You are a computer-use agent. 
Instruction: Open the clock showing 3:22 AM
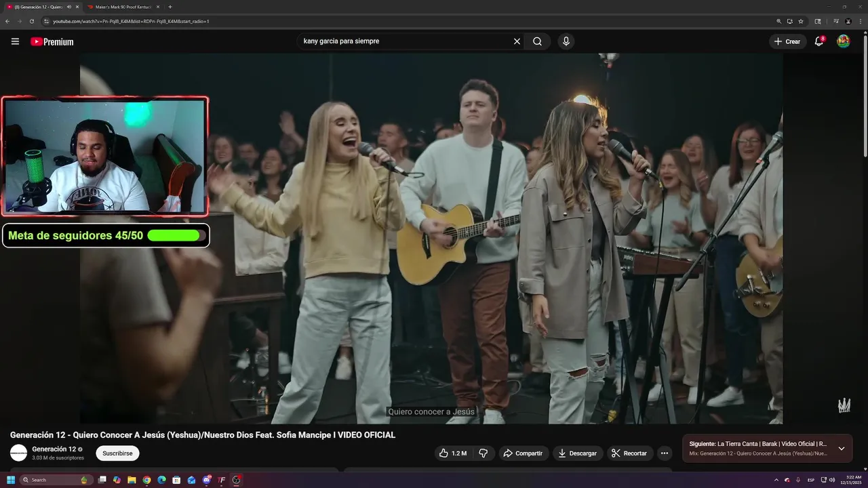pyautogui.click(x=850, y=480)
